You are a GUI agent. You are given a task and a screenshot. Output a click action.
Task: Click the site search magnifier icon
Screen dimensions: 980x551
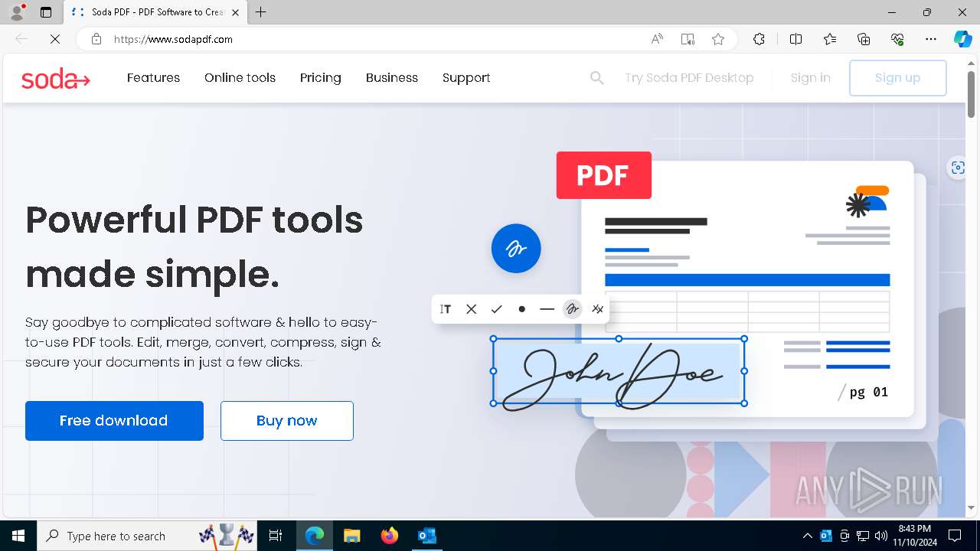[x=597, y=78]
